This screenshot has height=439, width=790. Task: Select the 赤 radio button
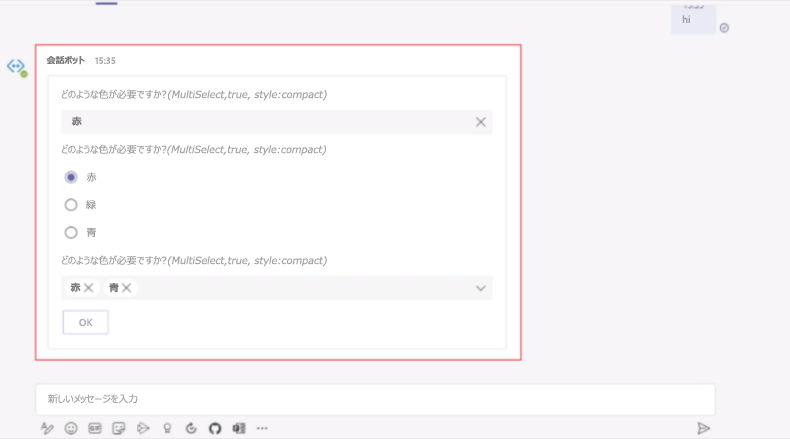(71, 177)
